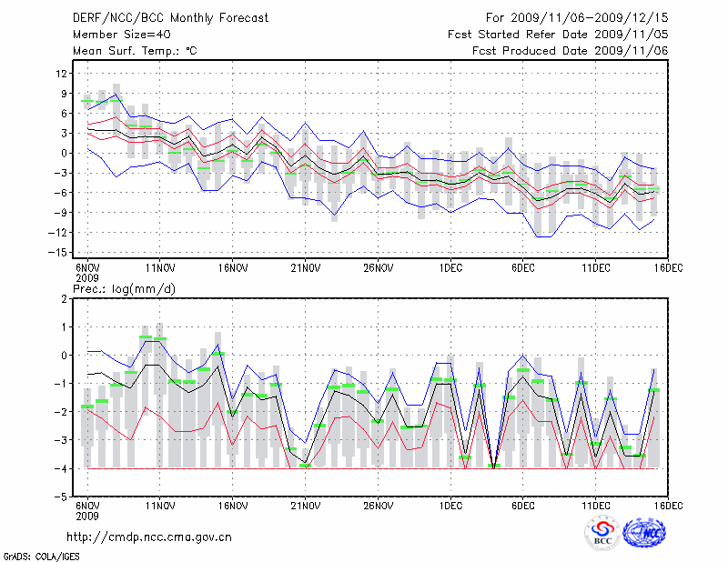Click 6DEC tick on precipitation chart axis

pyautogui.click(x=523, y=505)
